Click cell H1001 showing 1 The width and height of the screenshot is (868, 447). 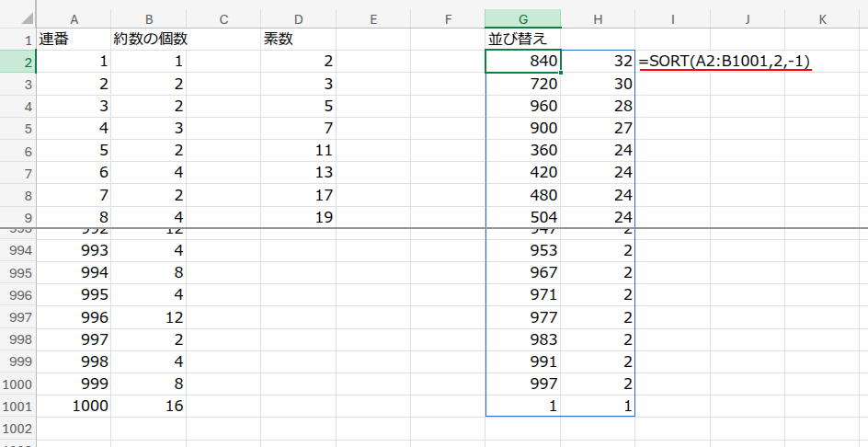point(598,406)
